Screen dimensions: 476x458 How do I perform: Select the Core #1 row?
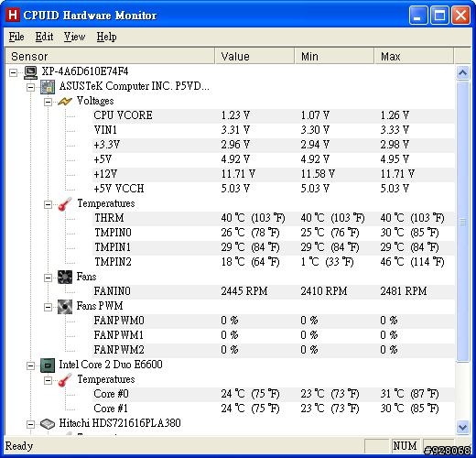click(273, 409)
